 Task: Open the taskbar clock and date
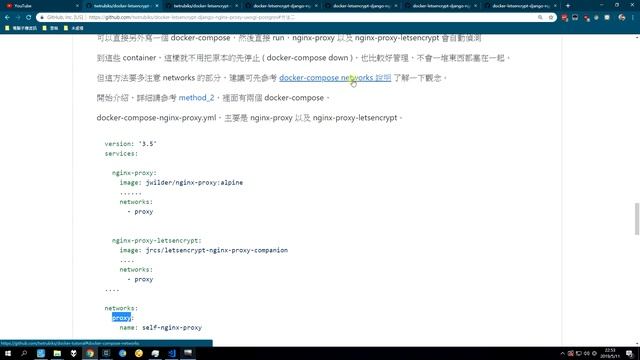pos(610,353)
